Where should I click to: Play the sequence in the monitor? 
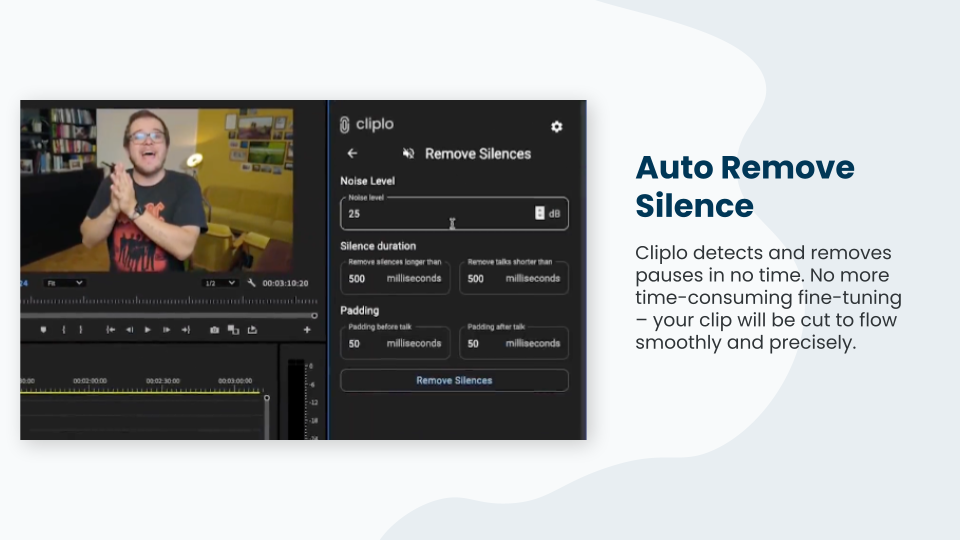[x=148, y=330]
